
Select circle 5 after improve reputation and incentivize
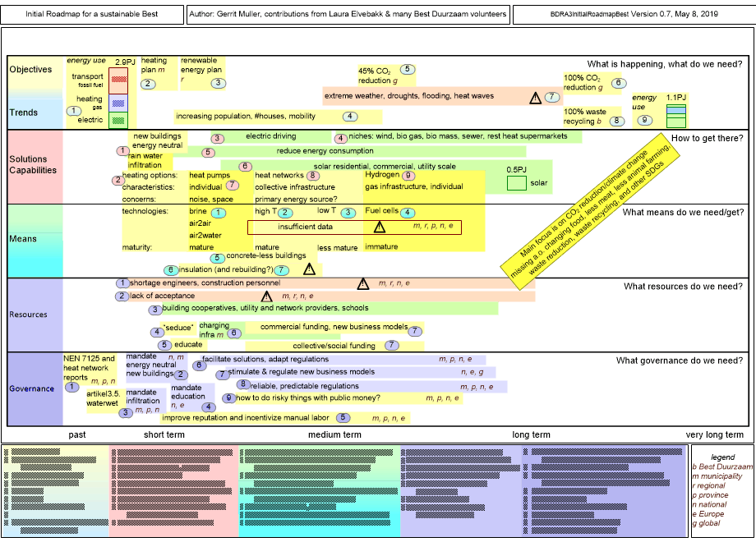(343, 418)
